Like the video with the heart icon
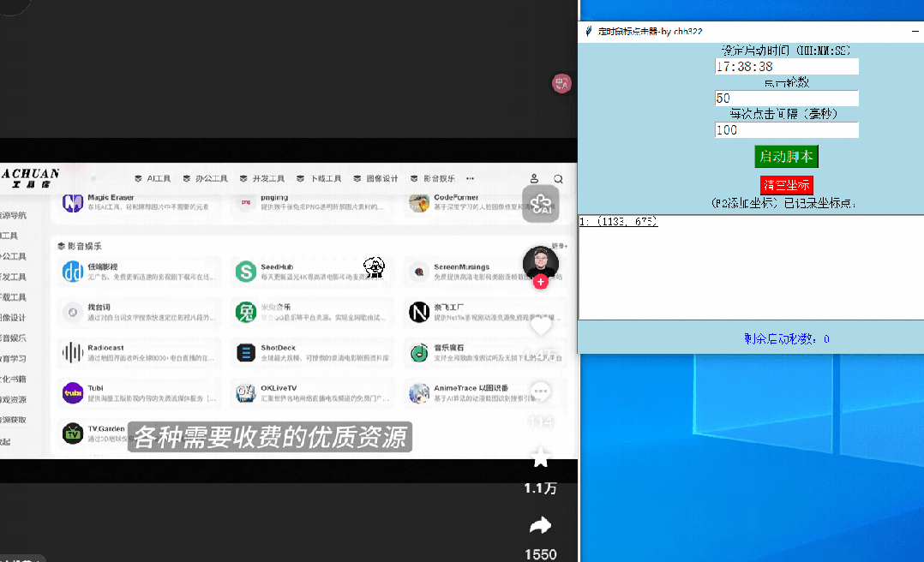This screenshot has width=924, height=562. [x=540, y=326]
